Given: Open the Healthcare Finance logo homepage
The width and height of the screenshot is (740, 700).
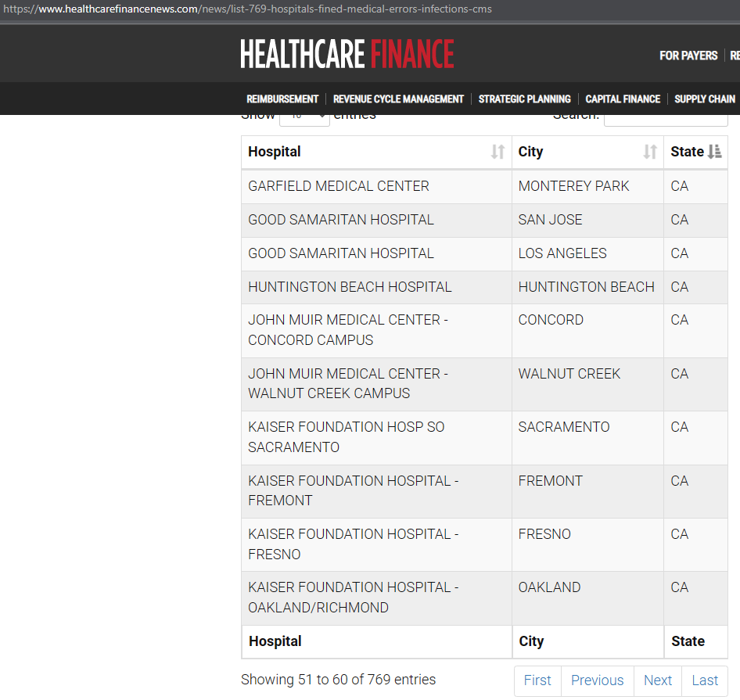Looking at the screenshot, I should pos(347,54).
